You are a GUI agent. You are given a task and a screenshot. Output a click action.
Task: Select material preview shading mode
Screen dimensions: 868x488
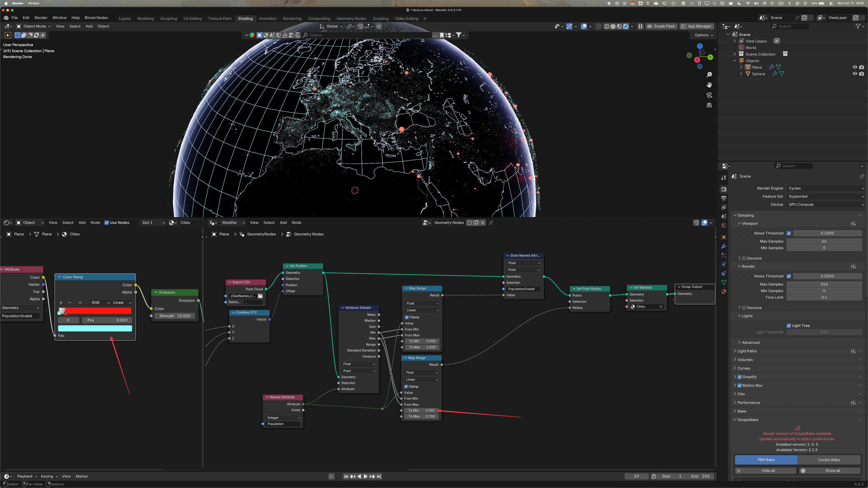[619, 26]
